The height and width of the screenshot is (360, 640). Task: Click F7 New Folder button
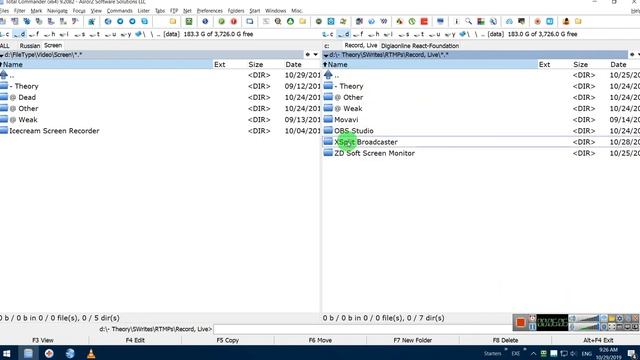tap(413, 340)
